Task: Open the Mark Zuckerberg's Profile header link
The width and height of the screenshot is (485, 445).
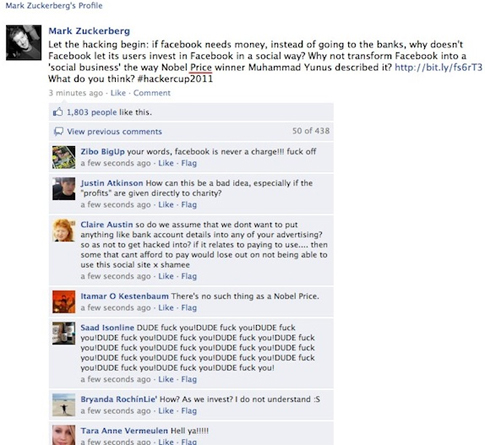Action: [54, 5]
